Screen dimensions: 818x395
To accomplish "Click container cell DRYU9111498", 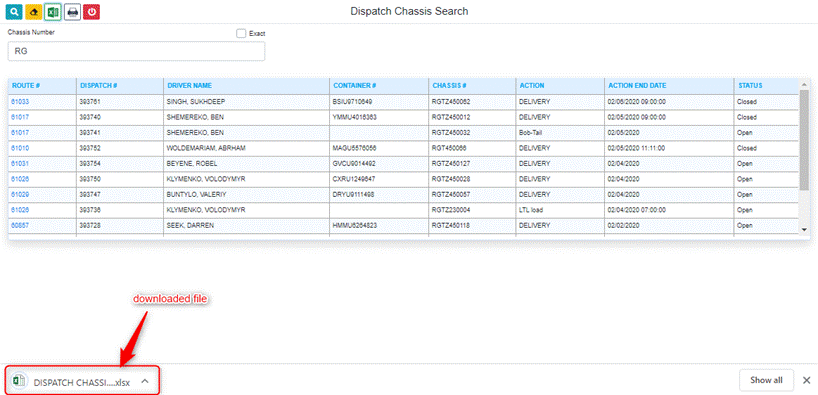I will pyautogui.click(x=379, y=195).
